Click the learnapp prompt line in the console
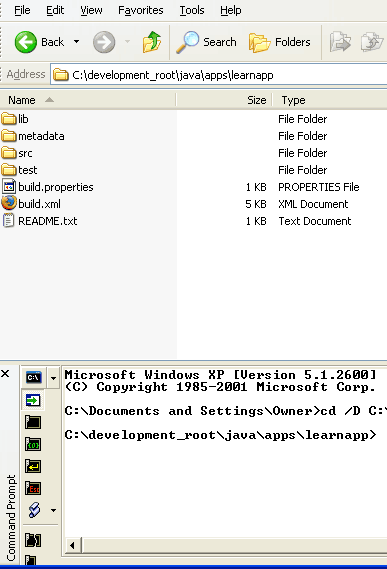Image resolution: width=387 pixels, height=569 pixels. point(220,435)
